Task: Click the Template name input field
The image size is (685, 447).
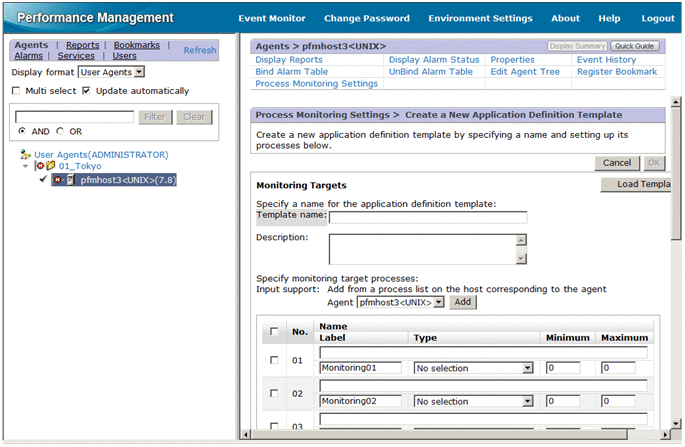Action: [427, 216]
